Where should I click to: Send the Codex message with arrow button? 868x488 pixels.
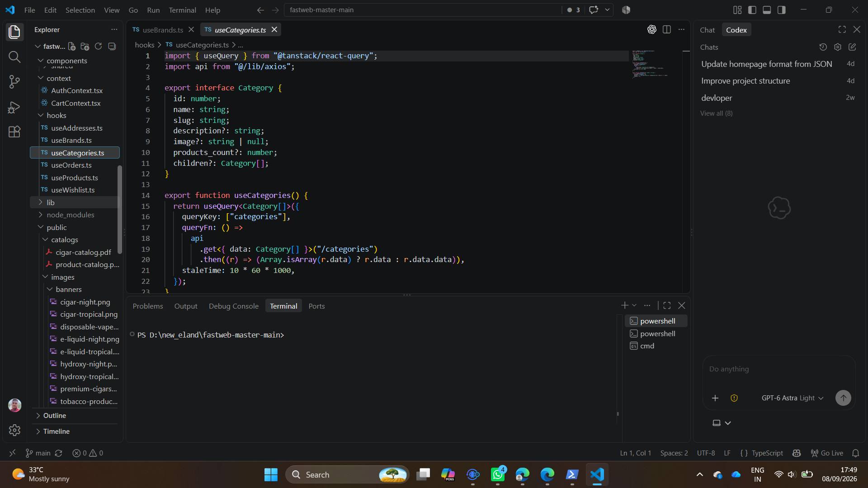(843, 398)
